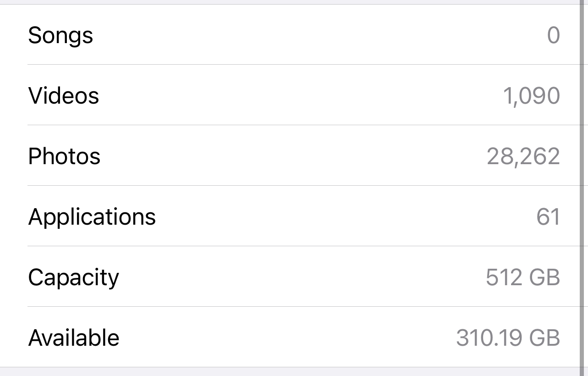
Task: Tap the gray strip above the Songs row
Action: (x=293, y=2)
